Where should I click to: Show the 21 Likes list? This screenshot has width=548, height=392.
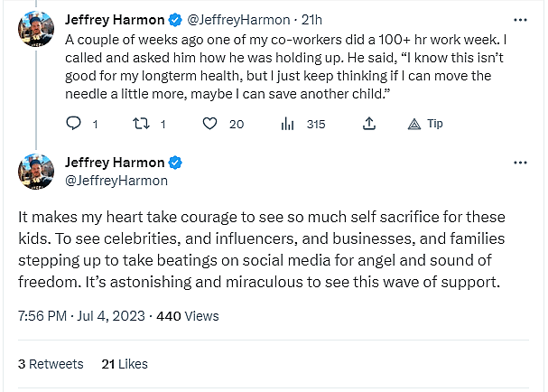[125, 364]
